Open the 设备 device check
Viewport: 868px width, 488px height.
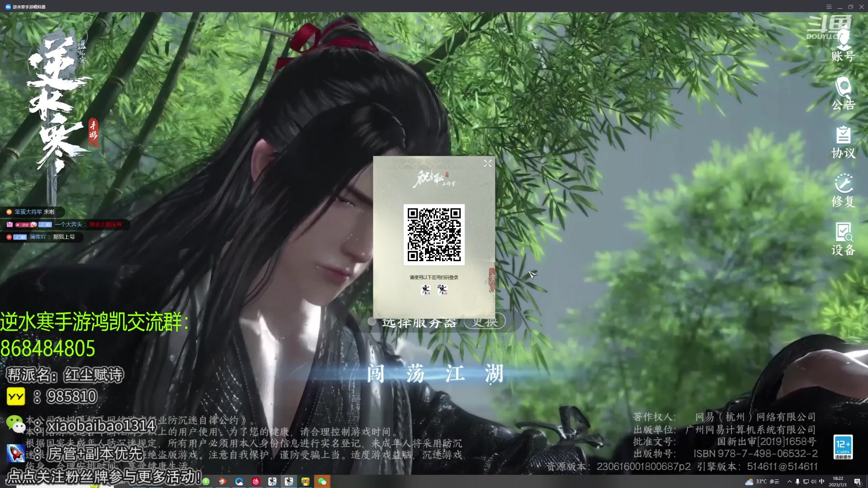pos(843,239)
